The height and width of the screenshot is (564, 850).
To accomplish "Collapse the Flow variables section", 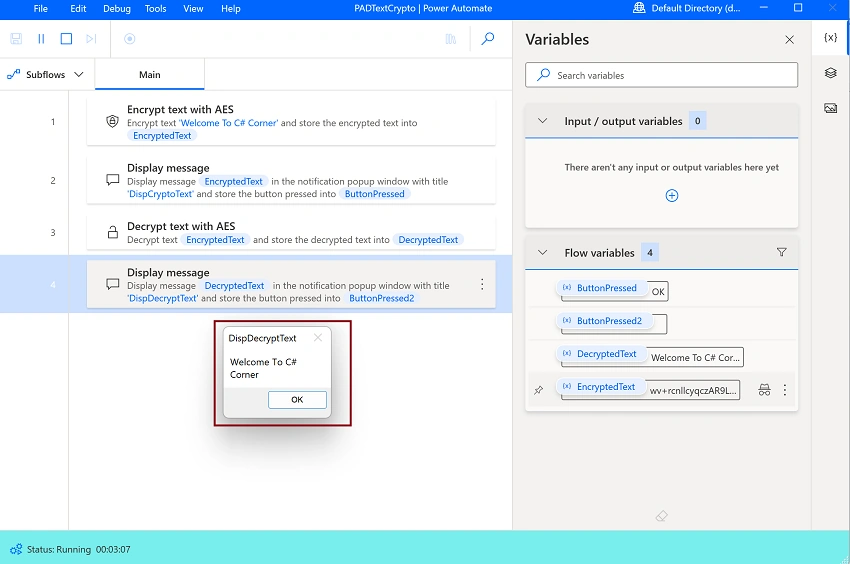I will click(x=543, y=253).
